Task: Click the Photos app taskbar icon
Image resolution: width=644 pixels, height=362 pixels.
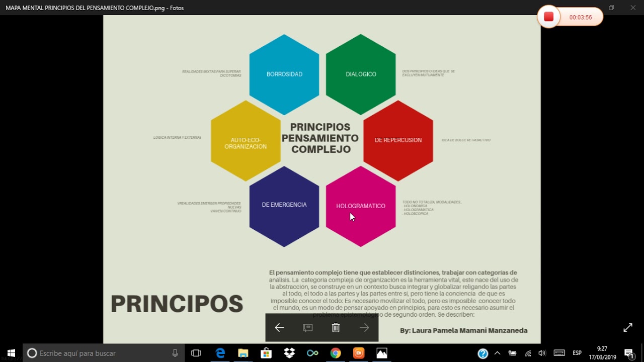Action: click(382, 353)
